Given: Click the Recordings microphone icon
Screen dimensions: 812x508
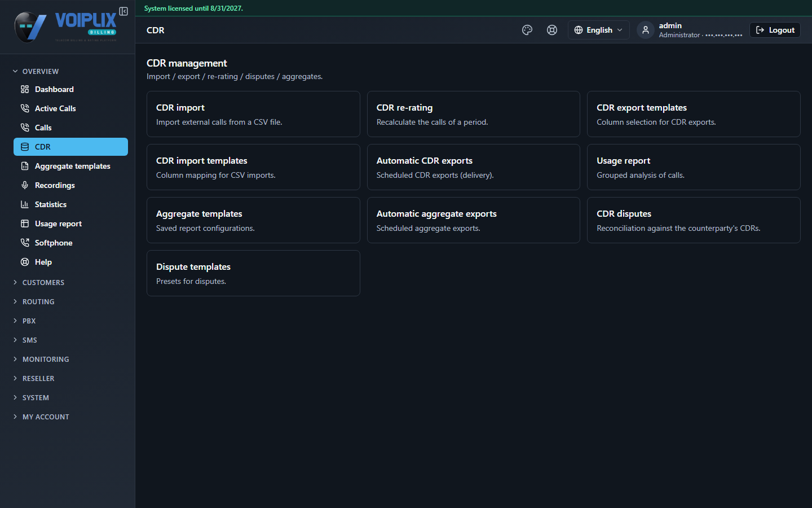Looking at the screenshot, I should click(25, 185).
